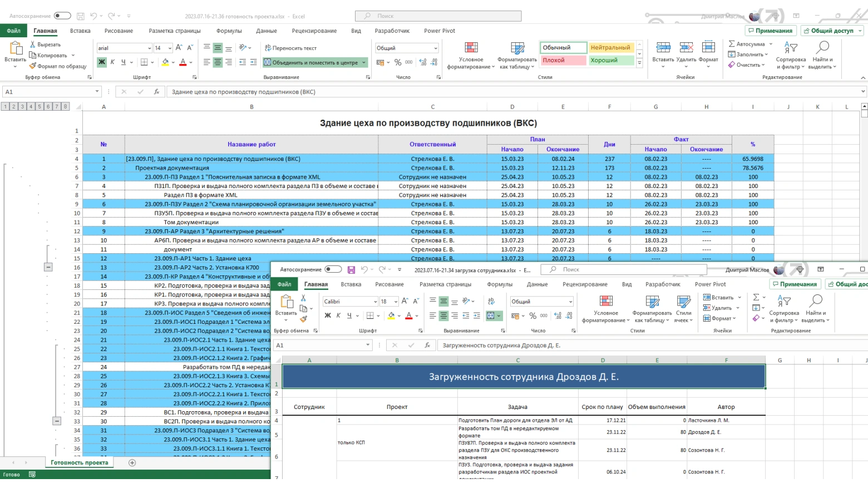Collapse outline group with minus button at row 16
Viewport: 868px width, 488px height.
pyautogui.click(x=48, y=267)
